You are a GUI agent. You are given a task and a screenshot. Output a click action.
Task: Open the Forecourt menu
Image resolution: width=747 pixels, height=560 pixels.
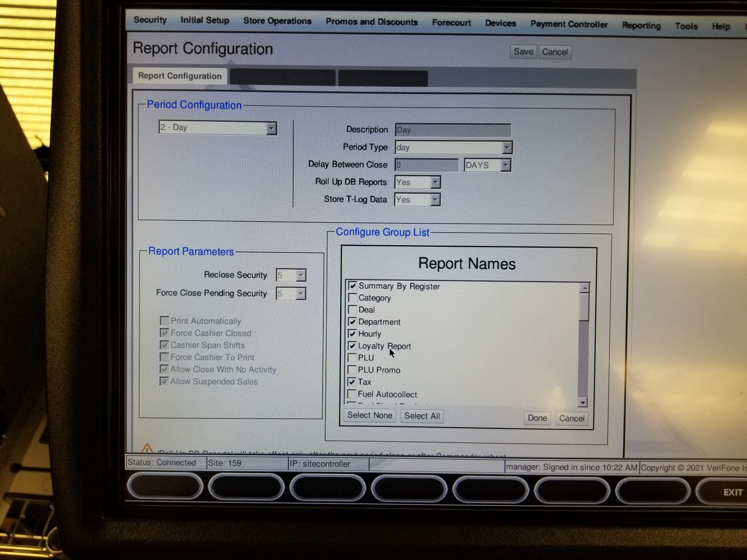click(x=451, y=23)
